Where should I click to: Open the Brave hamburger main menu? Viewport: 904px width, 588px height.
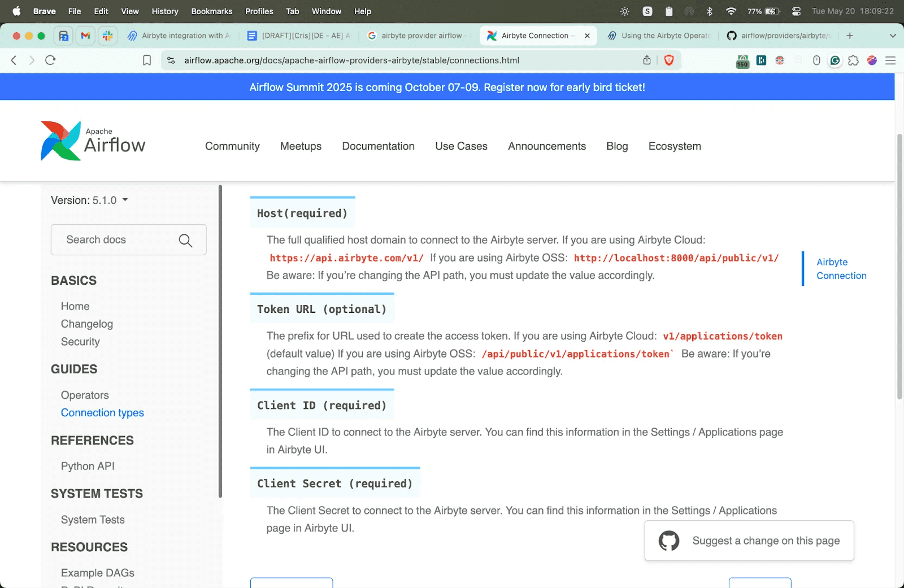pos(890,60)
